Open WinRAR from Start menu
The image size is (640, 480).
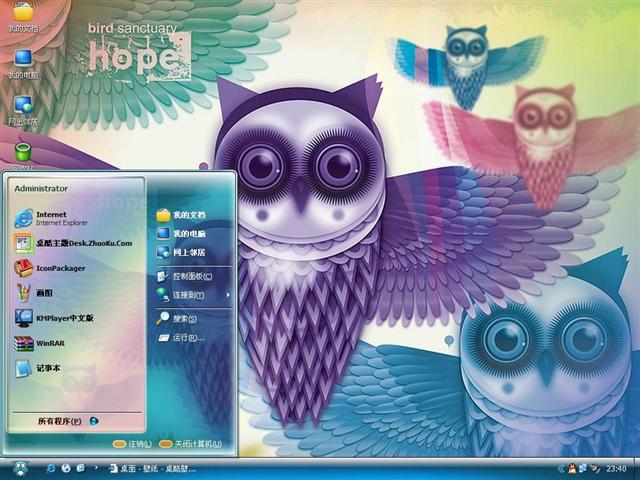pos(40,343)
